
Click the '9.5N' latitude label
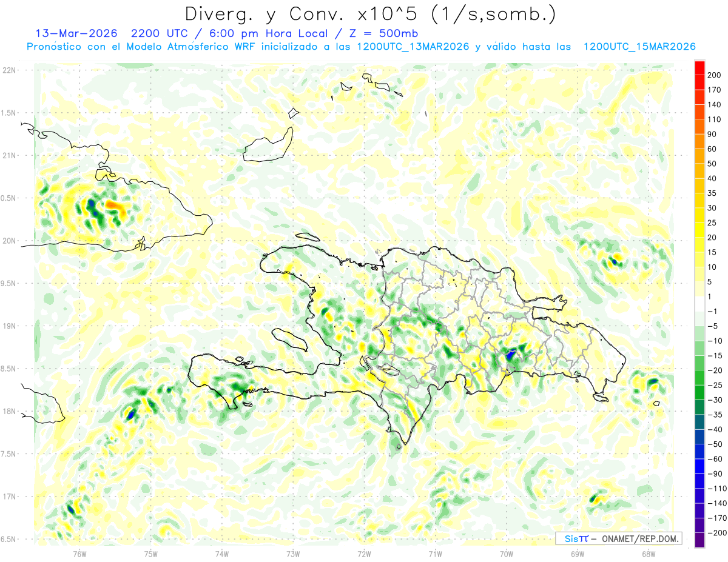click(x=9, y=283)
